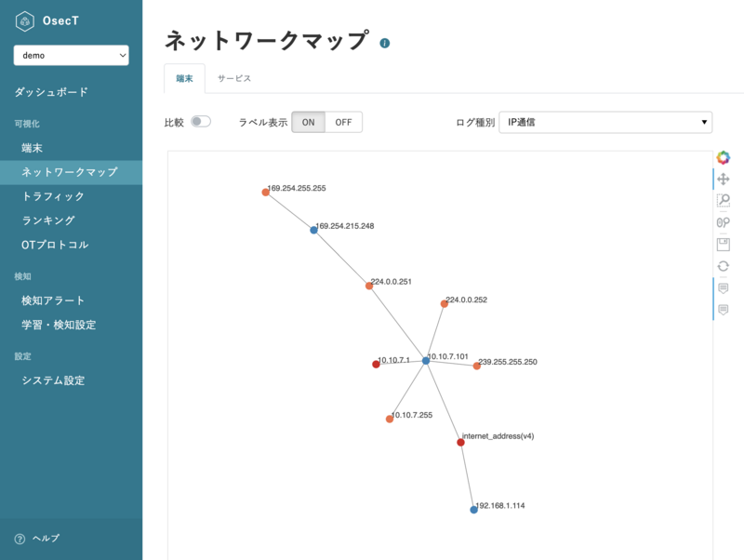Toggle the lower Hover tooltip tool
744x560 pixels.
pos(724,310)
